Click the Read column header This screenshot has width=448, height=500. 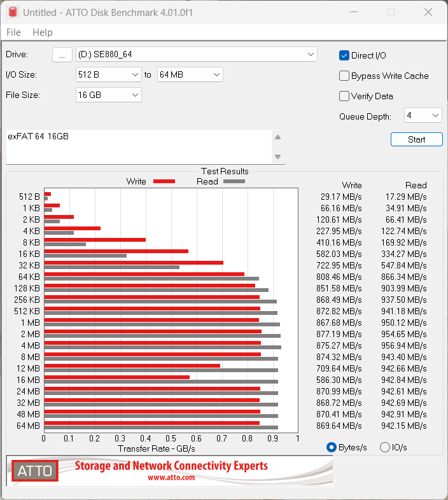(416, 185)
